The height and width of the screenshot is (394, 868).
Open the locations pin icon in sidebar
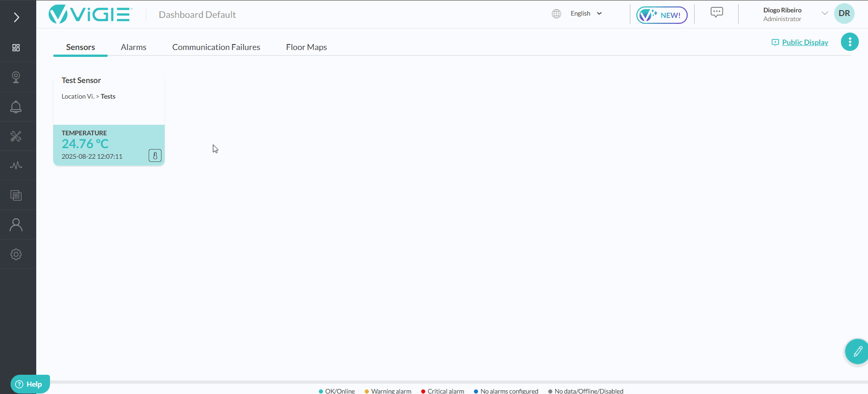tap(16, 77)
